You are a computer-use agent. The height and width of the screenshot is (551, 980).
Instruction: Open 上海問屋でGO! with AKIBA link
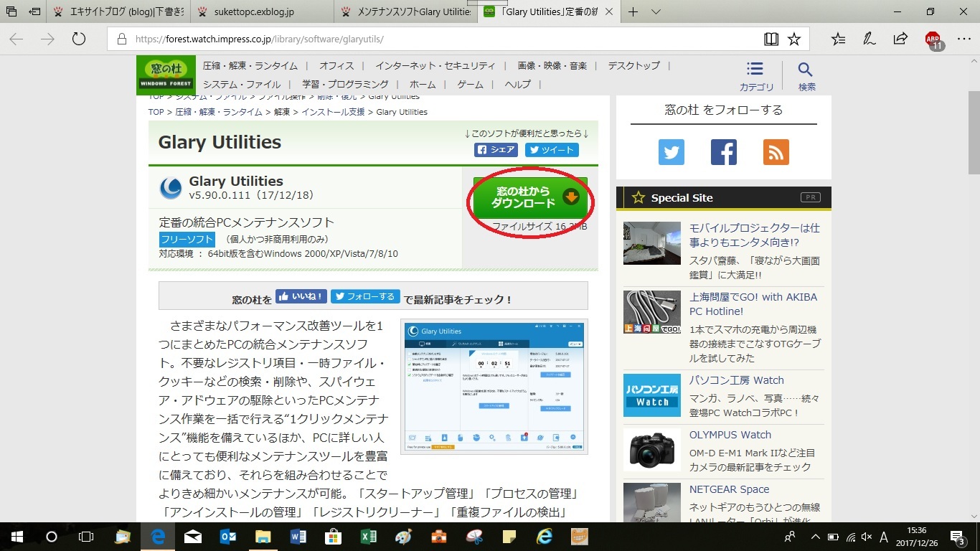pos(753,304)
